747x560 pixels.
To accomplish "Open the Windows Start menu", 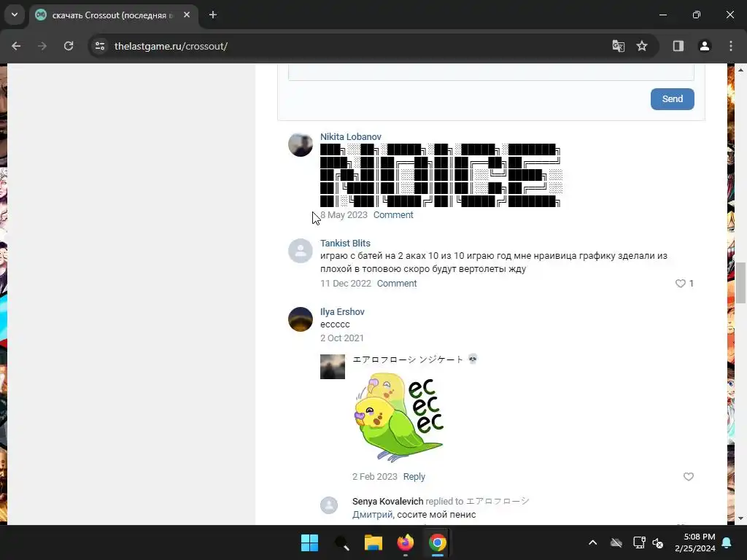I will coord(309,542).
